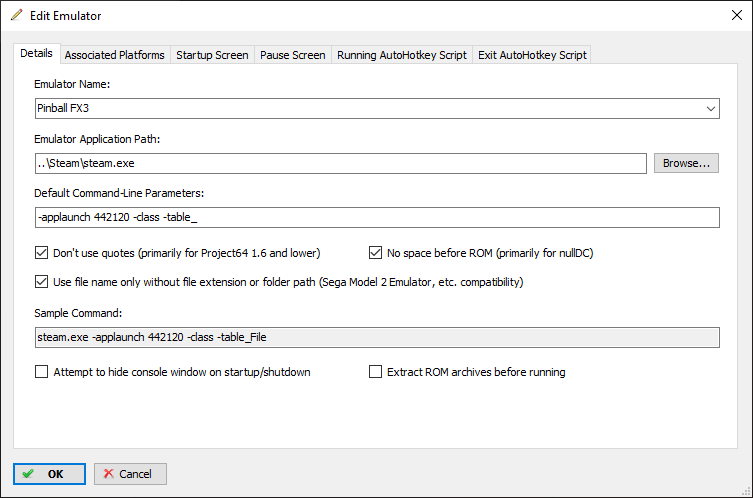This screenshot has width=753, height=498.
Task: Click Browse to locate the emulator
Action: pyautogui.click(x=686, y=163)
